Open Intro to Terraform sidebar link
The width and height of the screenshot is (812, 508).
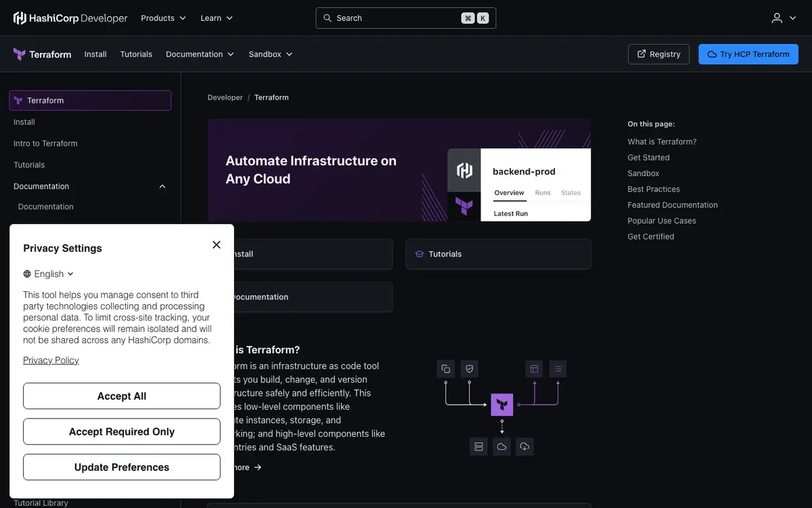(x=45, y=144)
